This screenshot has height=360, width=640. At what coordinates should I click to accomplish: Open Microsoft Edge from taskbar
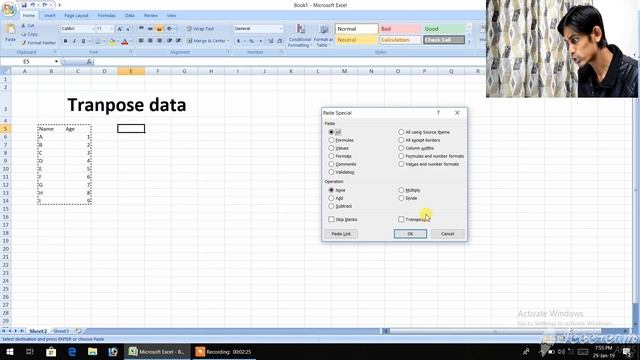coord(72,351)
